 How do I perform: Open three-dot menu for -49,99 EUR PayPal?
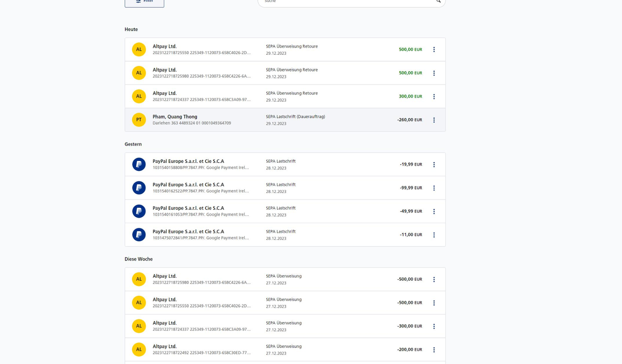(434, 211)
